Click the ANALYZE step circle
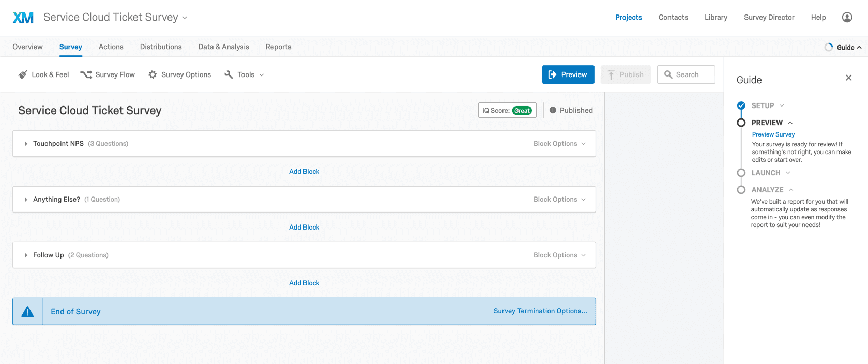Viewport: 868px width, 364px height. coord(741,190)
